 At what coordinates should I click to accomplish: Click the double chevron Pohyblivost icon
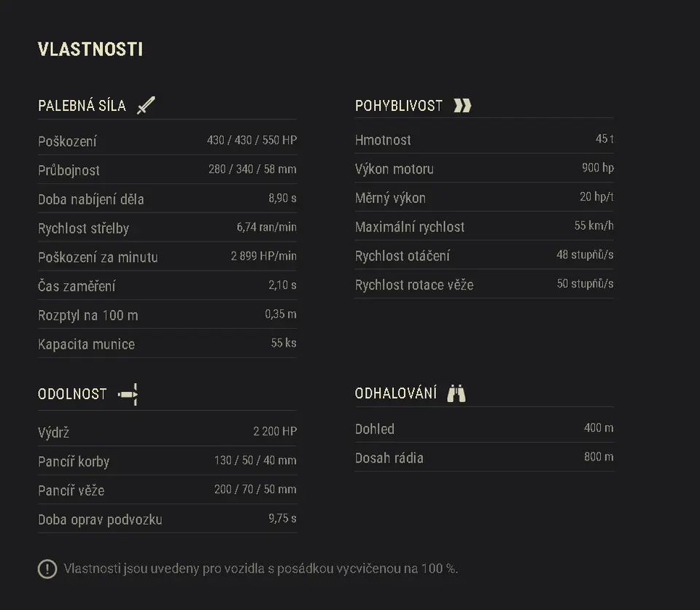pos(462,106)
